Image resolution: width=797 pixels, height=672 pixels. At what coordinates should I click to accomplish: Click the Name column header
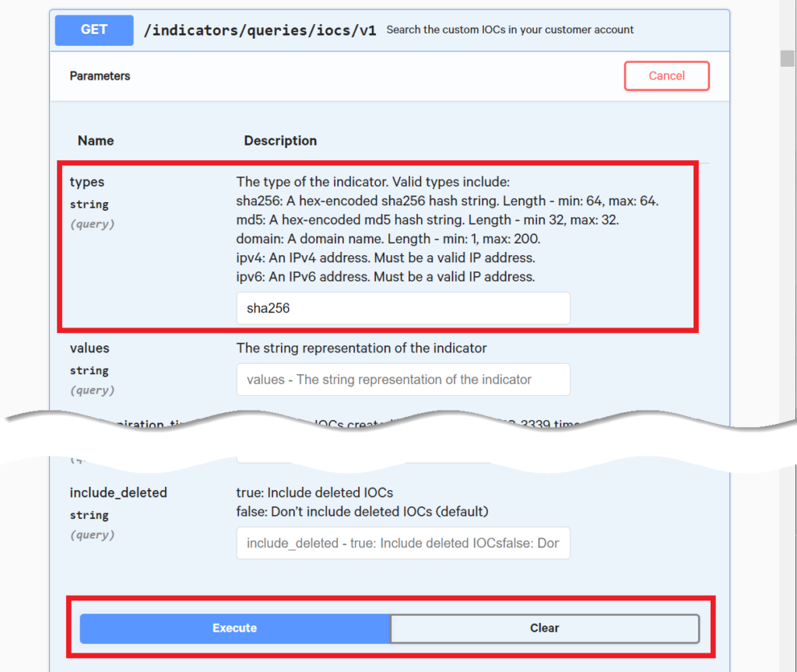tap(96, 141)
